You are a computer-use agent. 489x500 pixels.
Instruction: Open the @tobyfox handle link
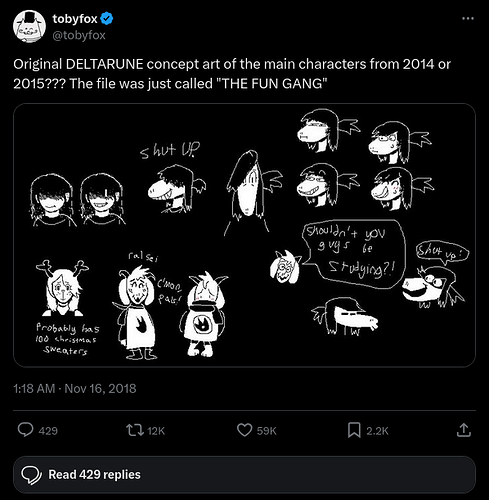[79, 35]
